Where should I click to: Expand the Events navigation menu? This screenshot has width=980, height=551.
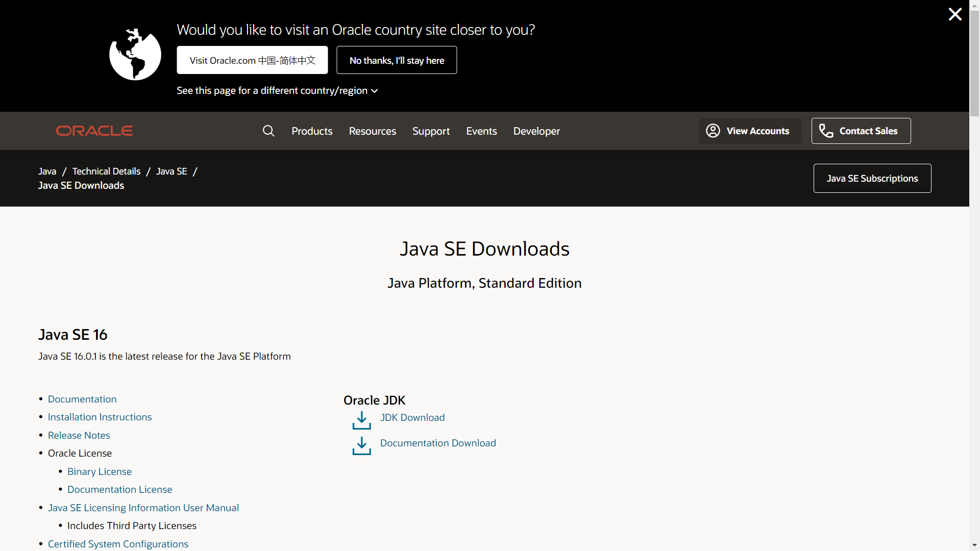point(481,131)
